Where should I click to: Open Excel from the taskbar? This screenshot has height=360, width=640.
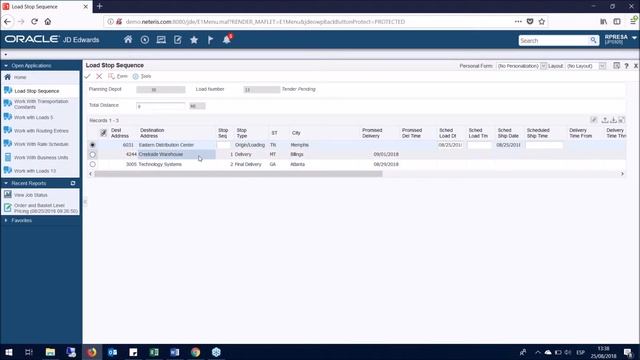pyautogui.click(x=154, y=352)
